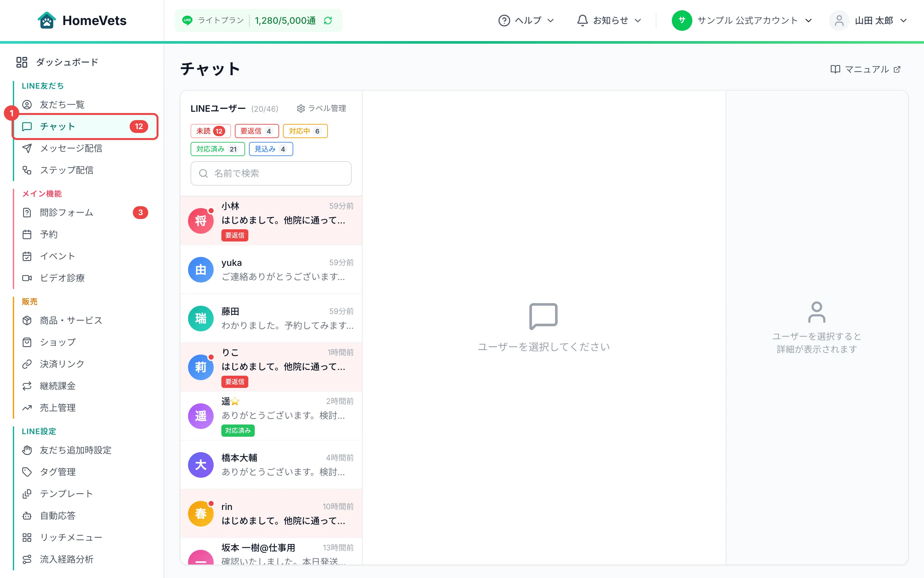Expand the 山田 太郎 user menu

(x=868, y=20)
